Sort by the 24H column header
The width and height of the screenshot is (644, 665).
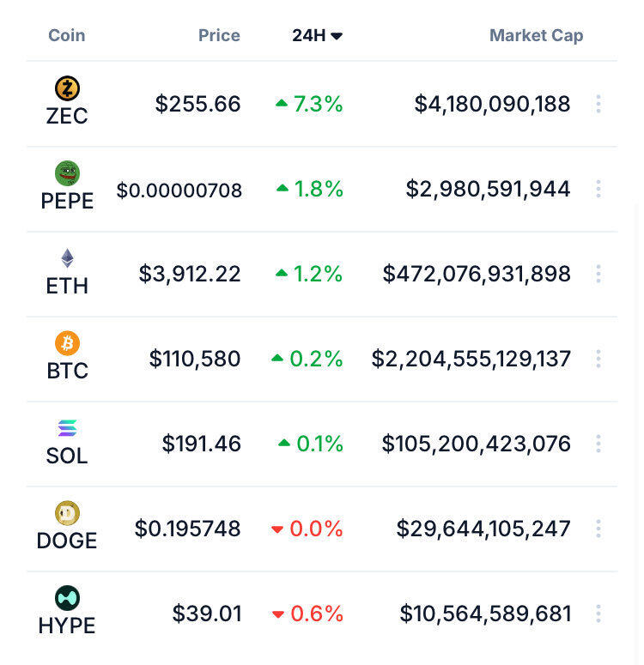coord(317,35)
